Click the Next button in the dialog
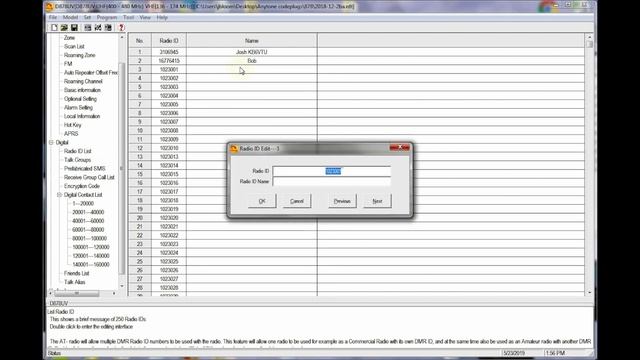Image resolution: width=640 pixels, height=360 pixels. (x=377, y=201)
